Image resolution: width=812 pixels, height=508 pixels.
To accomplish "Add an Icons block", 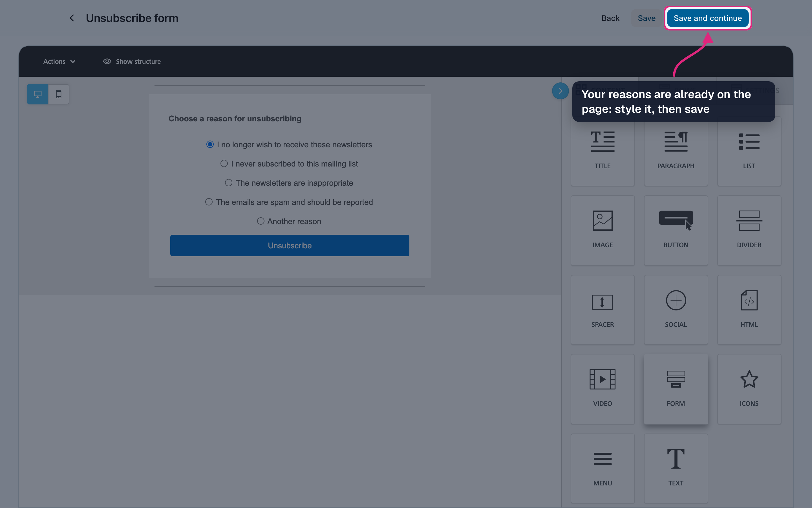I will pos(749,389).
